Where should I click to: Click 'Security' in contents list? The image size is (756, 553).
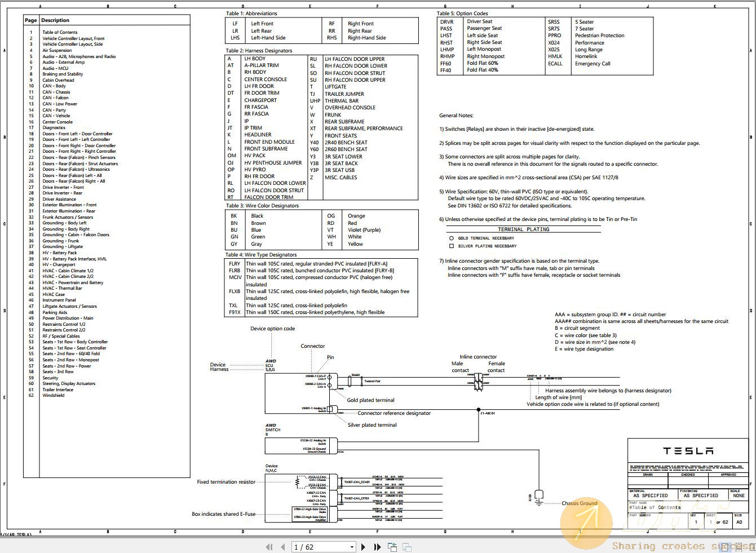tap(50, 378)
